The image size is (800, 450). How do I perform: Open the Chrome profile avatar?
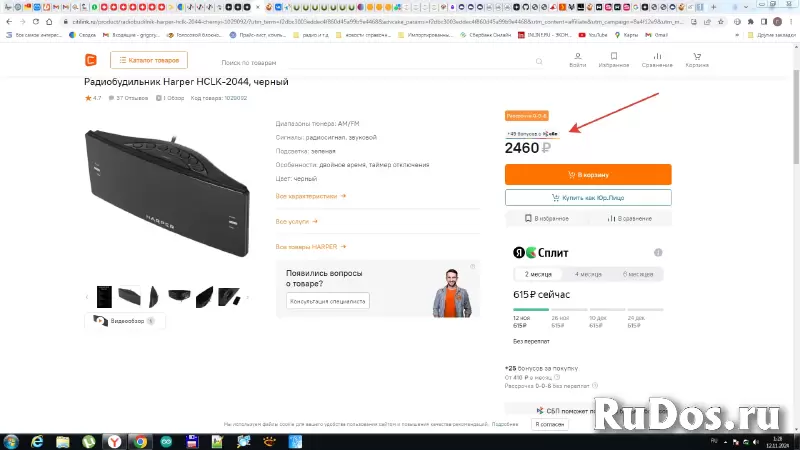[x=777, y=22]
